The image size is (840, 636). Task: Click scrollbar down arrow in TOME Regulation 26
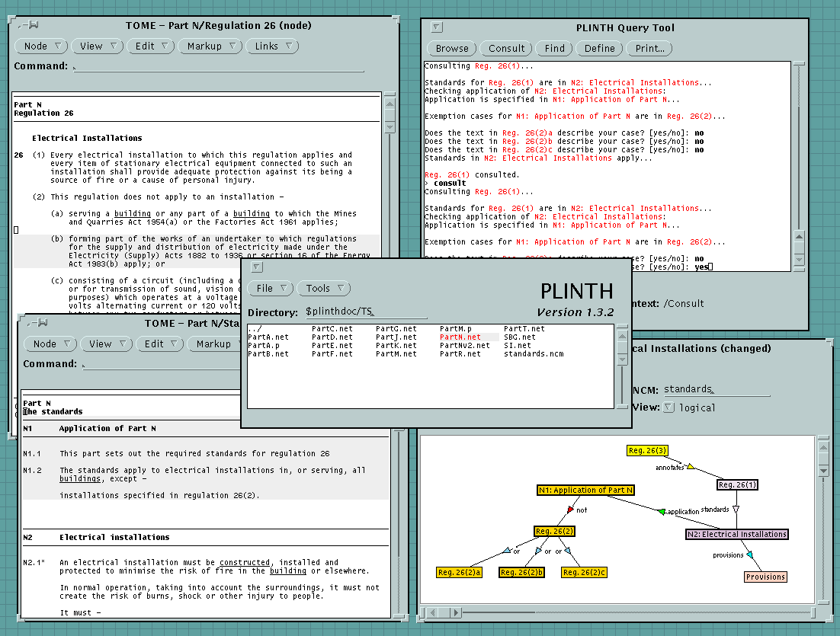pyautogui.click(x=390, y=127)
